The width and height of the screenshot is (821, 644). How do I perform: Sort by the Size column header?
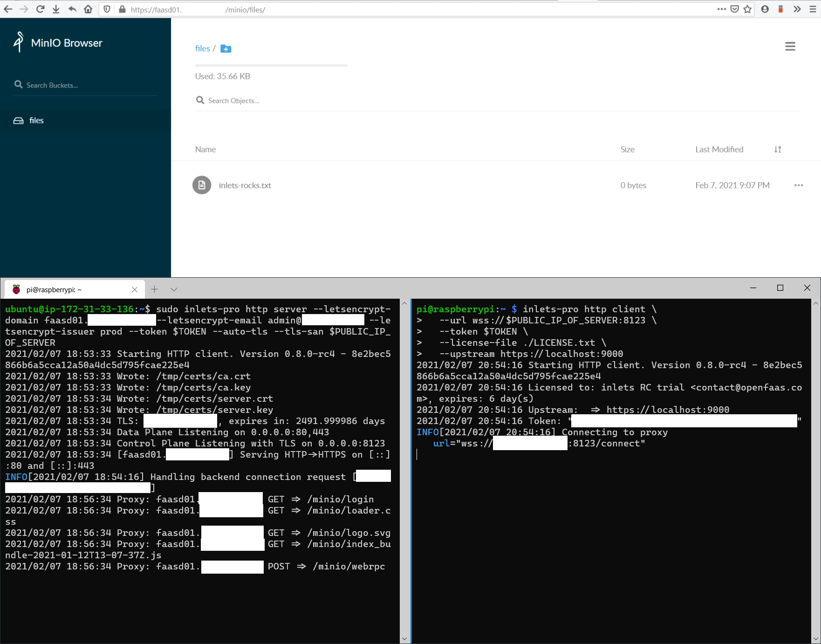[627, 150]
